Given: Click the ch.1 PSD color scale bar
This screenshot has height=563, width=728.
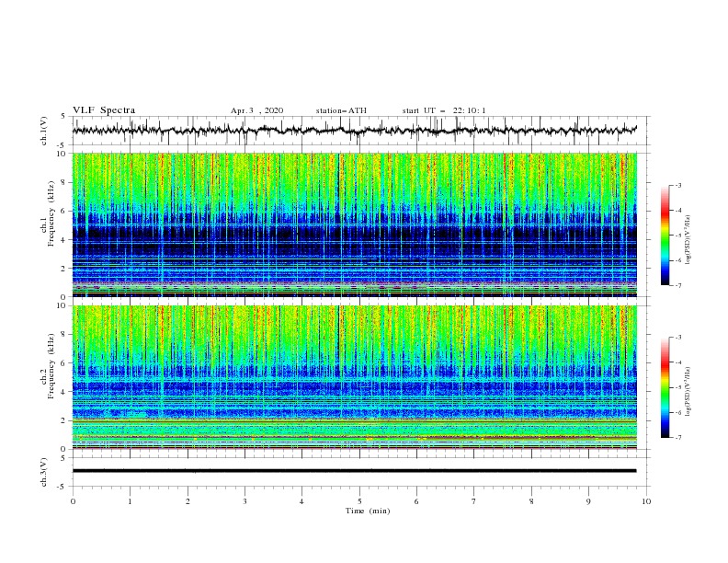Looking at the screenshot, I should coord(665,235).
